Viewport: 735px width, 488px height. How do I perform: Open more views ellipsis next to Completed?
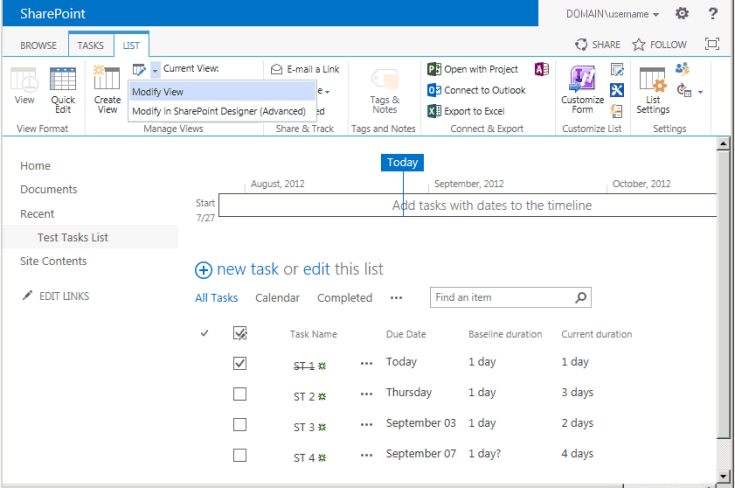396,298
